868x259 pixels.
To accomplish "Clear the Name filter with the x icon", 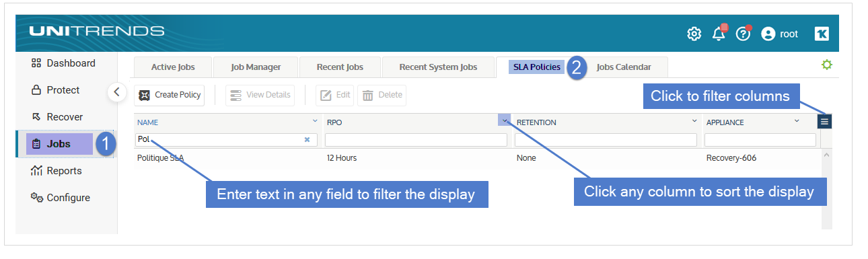I will click(307, 140).
